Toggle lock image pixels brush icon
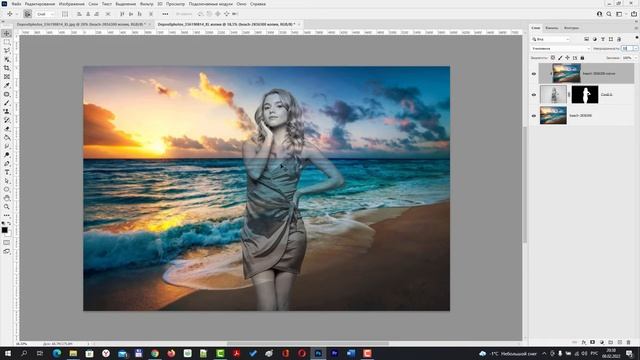Screen dimensions: 640x360 pyautogui.click(x=560, y=58)
